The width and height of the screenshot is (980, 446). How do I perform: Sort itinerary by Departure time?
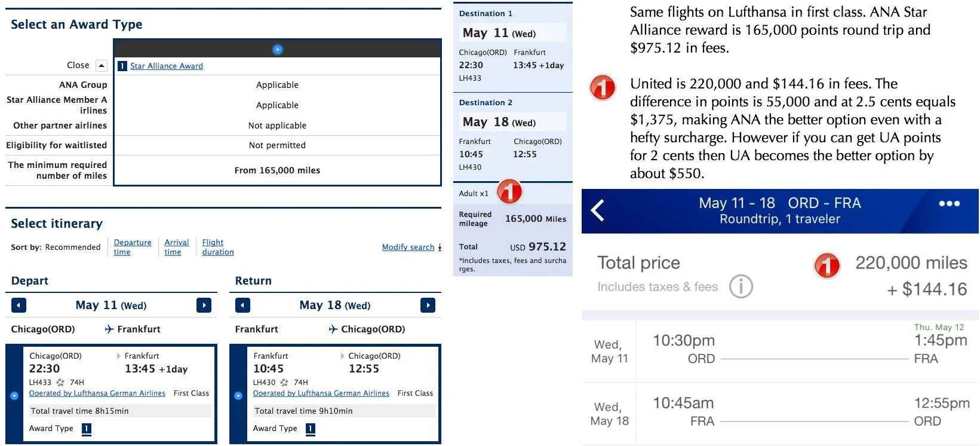click(133, 247)
